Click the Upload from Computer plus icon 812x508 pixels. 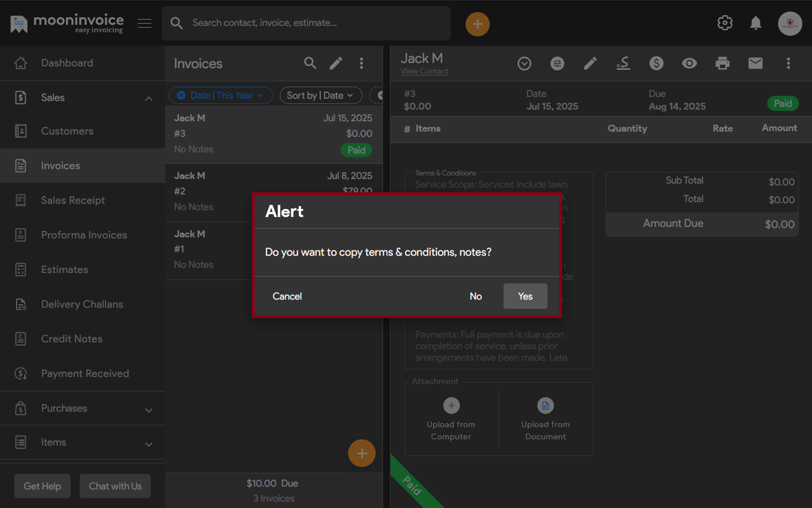pos(451,405)
